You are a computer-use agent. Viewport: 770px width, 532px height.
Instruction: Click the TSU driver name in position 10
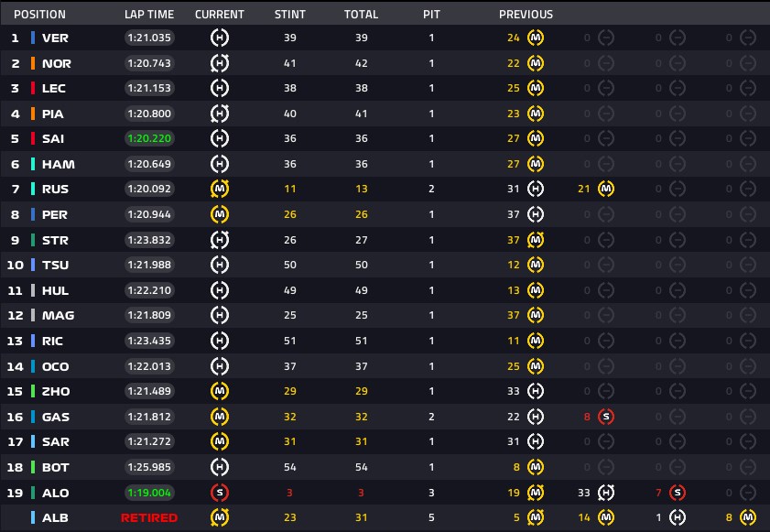(57, 265)
